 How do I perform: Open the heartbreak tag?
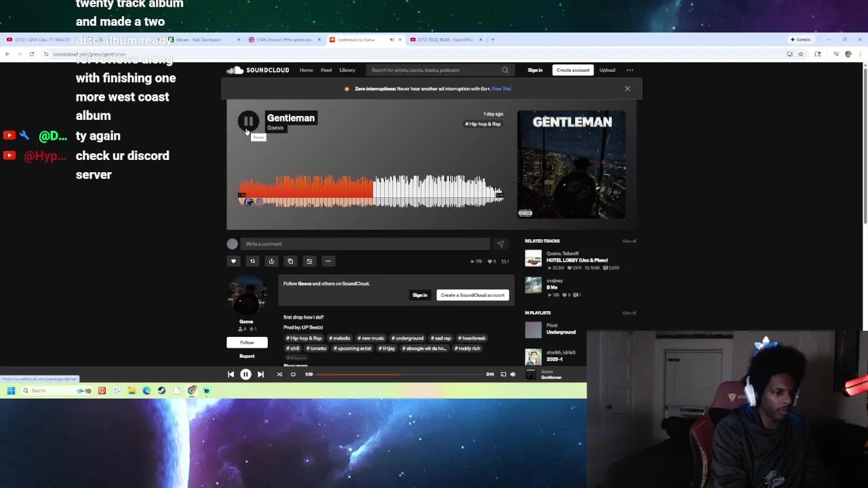pos(472,338)
